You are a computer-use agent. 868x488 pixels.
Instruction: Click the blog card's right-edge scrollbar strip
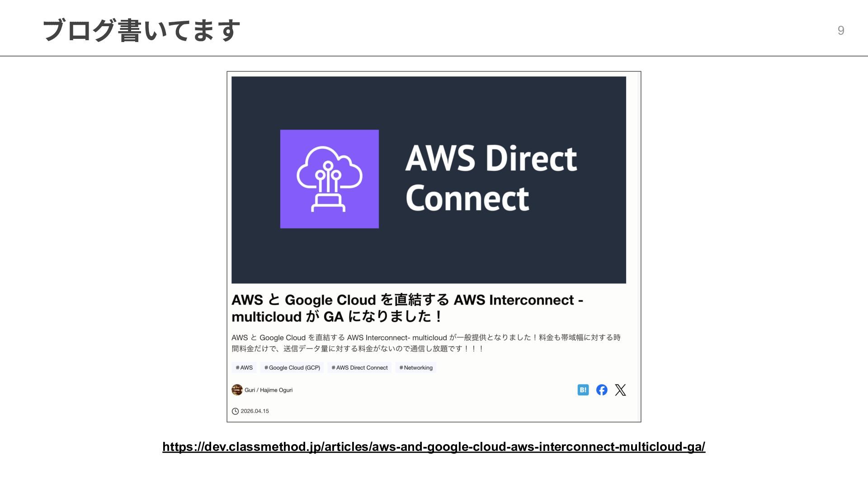[x=638, y=246]
